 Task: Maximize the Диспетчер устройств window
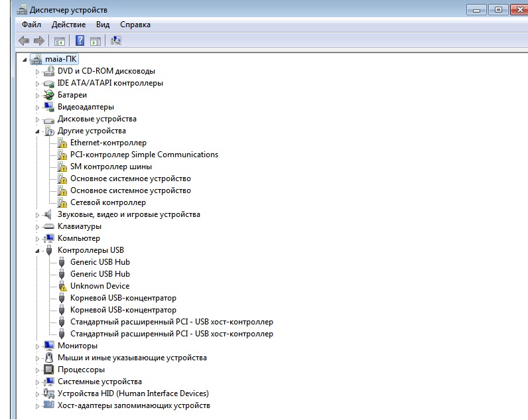coord(498,10)
